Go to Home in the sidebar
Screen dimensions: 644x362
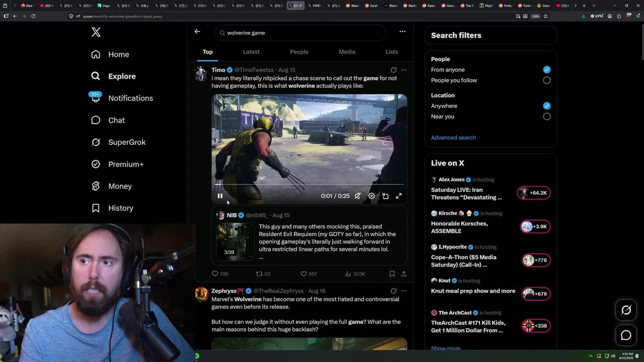tap(110, 54)
